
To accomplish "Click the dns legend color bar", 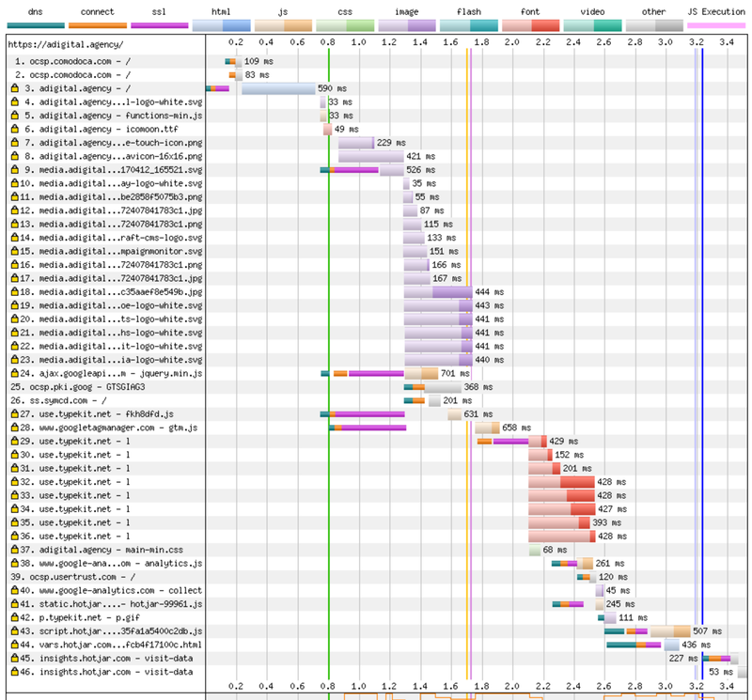I will tap(36, 25).
